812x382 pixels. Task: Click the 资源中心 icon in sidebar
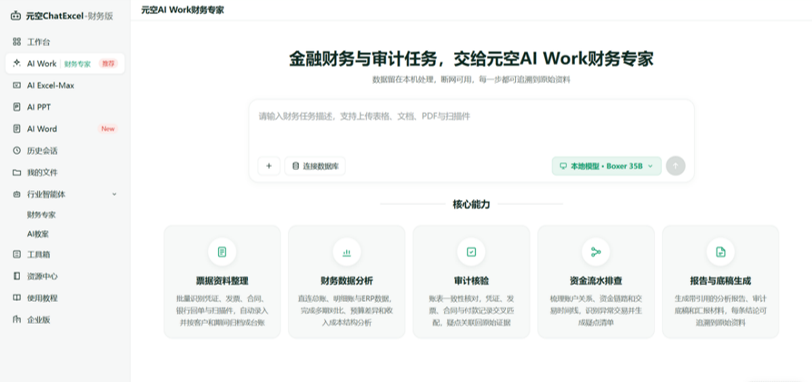tap(17, 276)
